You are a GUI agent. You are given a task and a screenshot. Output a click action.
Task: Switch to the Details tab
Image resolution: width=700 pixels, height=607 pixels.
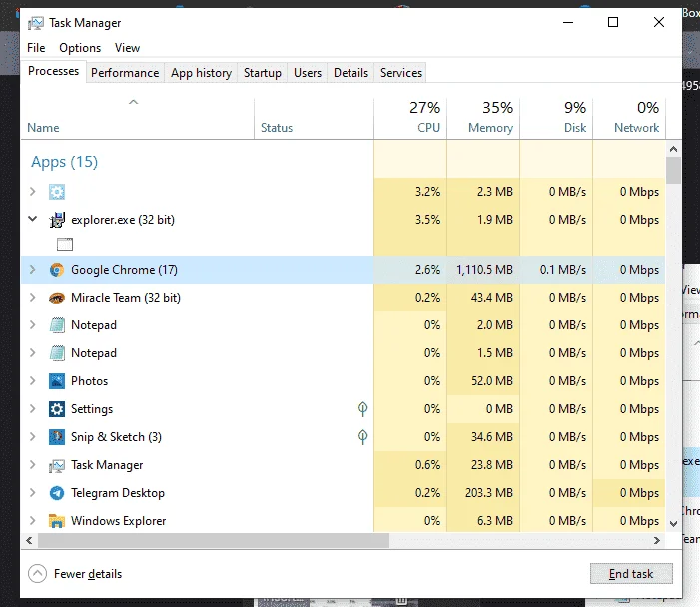(x=350, y=73)
